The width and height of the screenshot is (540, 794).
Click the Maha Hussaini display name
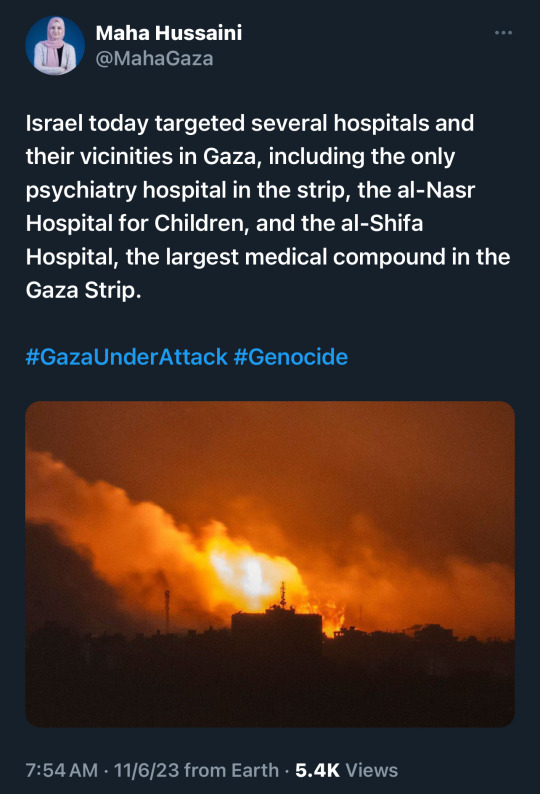169,33
